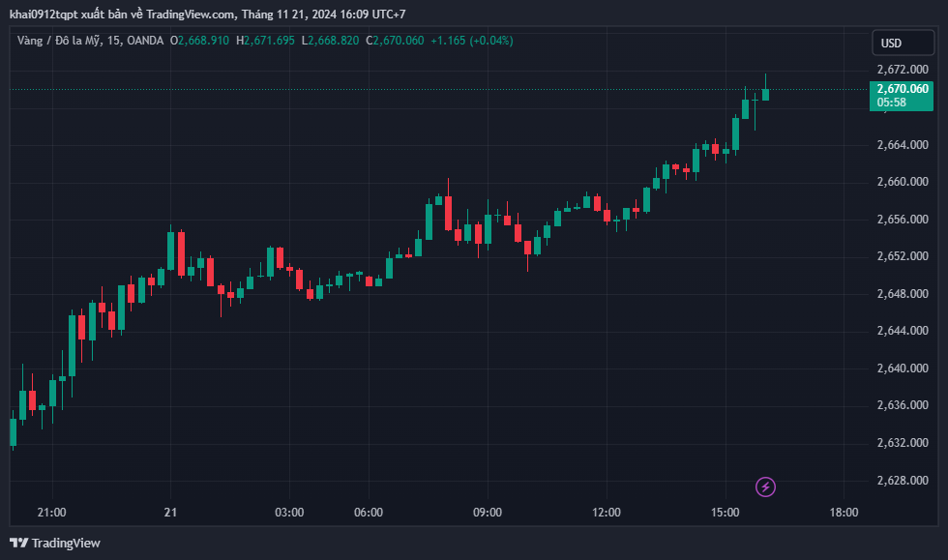
Task: Click the 21:00 time axis label
Action: (x=51, y=513)
